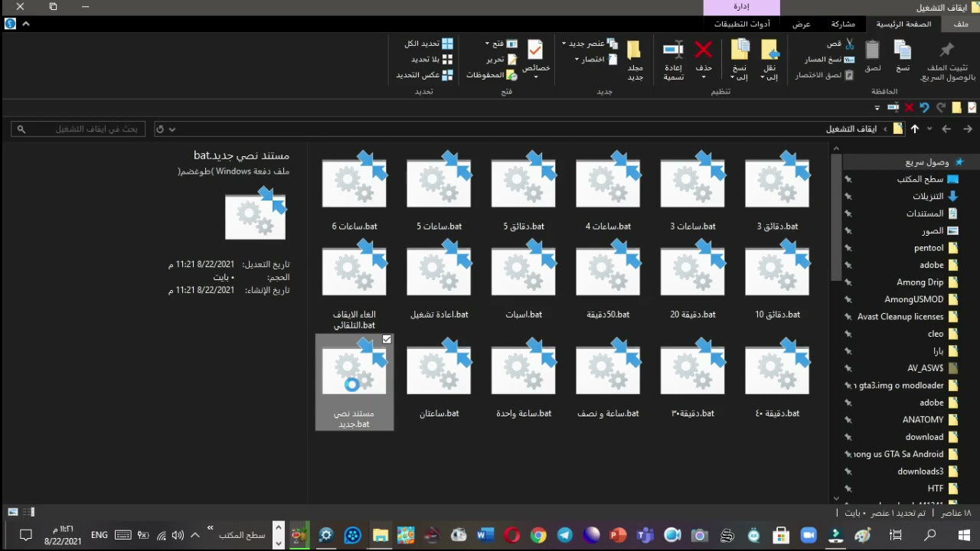This screenshot has width=980, height=551.
Task: Select the الغاء الايقاف التلقائي.bat file
Action: click(x=354, y=285)
